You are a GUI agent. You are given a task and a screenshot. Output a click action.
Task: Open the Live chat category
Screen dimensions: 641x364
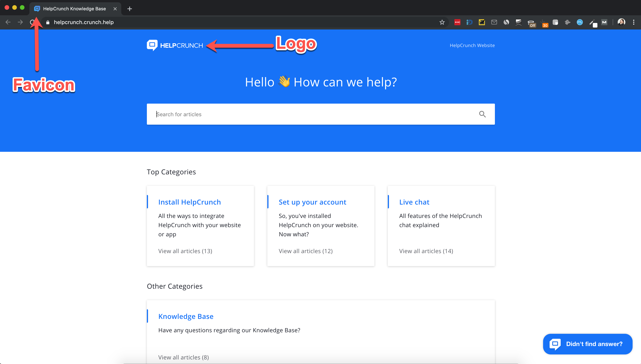click(414, 202)
